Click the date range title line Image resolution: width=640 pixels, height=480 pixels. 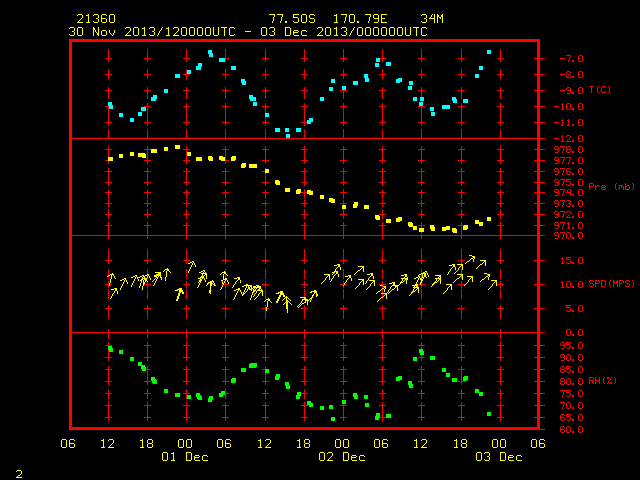[248, 32]
